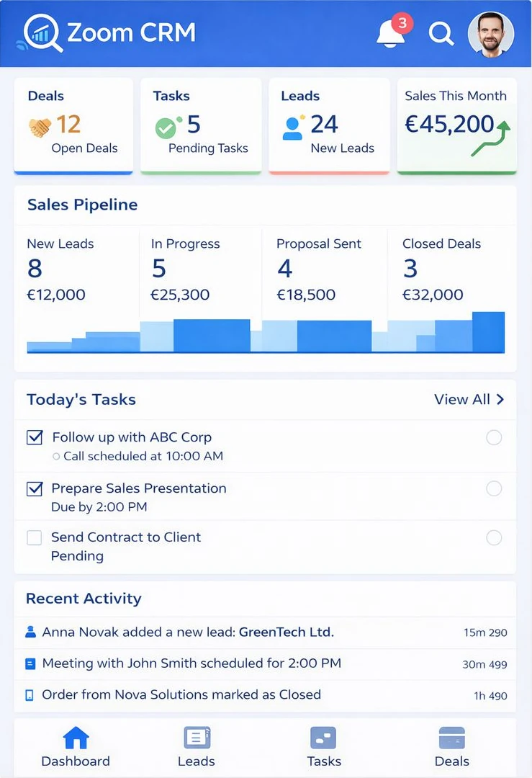This screenshot has width=532, height=778.
Task: Select the radio circle for ABC Corp task
Action: coord(494,437)
